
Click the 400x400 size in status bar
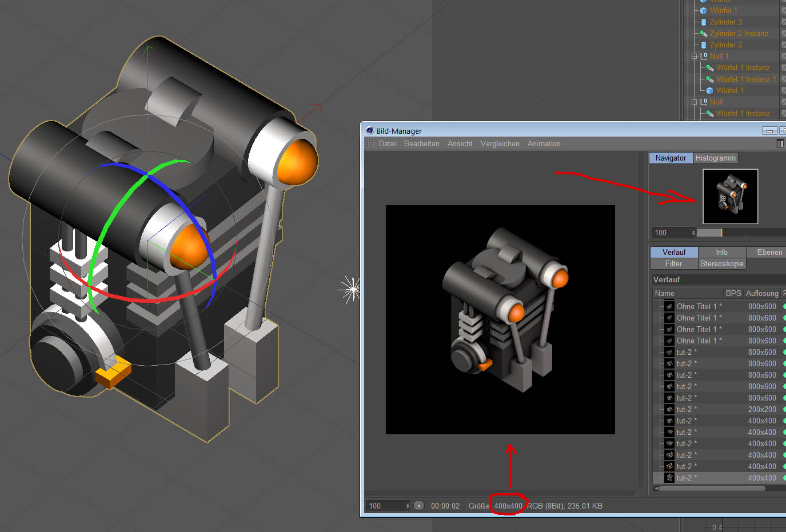(508, 506)
